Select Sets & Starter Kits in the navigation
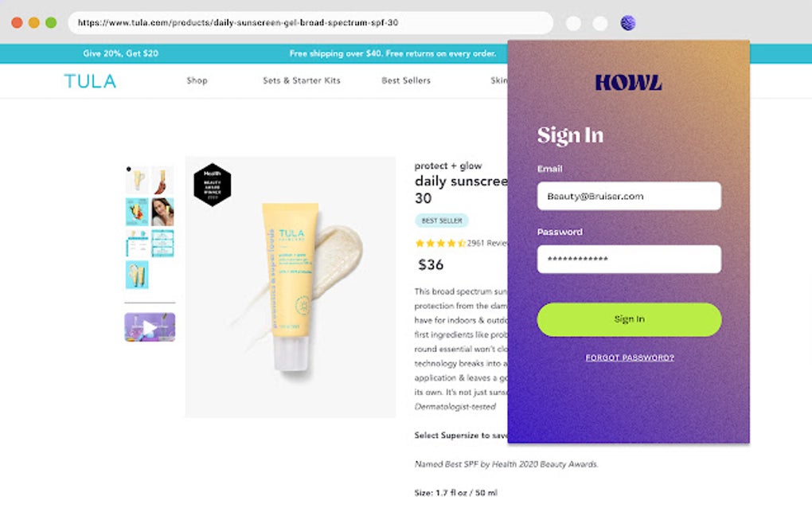This screenshot has width=812, height=508. tap(302, 80)
